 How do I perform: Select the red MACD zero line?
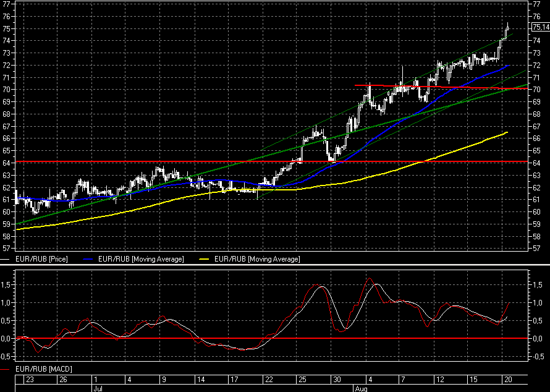click(x=185, y=338)
